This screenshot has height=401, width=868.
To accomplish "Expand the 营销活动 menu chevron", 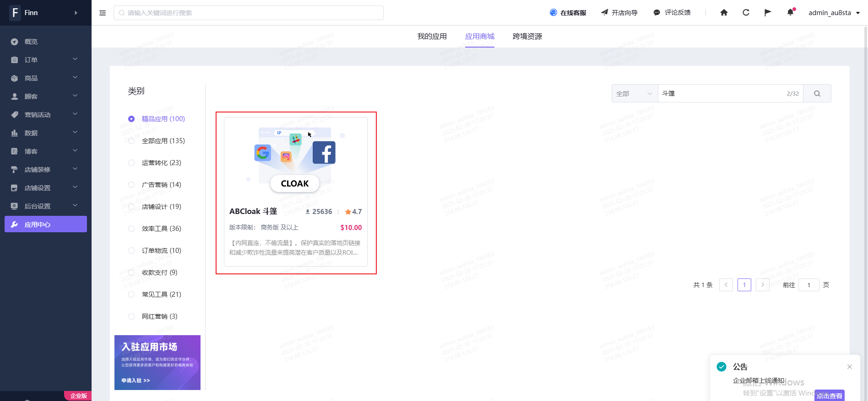I will (75, 114).
